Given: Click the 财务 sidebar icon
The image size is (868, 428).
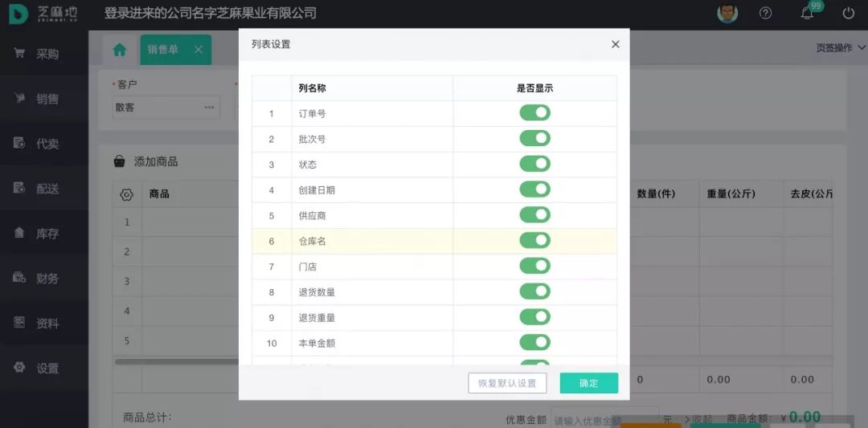Looking at the screenshot, I should 19,278.
